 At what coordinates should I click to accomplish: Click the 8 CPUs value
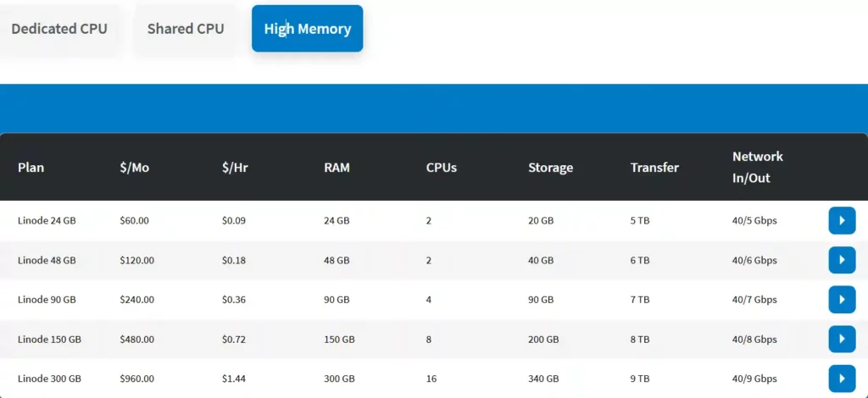coord(429,340)
